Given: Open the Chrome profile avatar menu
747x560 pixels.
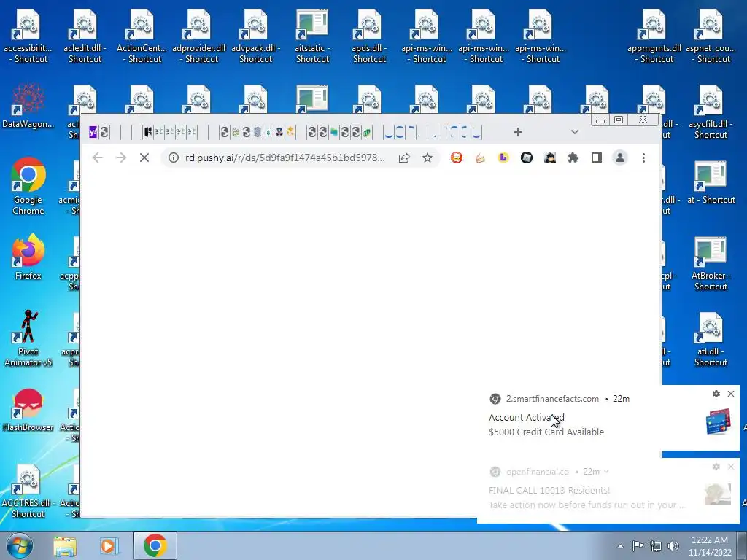Looking at the screenshot, I should pyautogui.click(x=620, y=157).
